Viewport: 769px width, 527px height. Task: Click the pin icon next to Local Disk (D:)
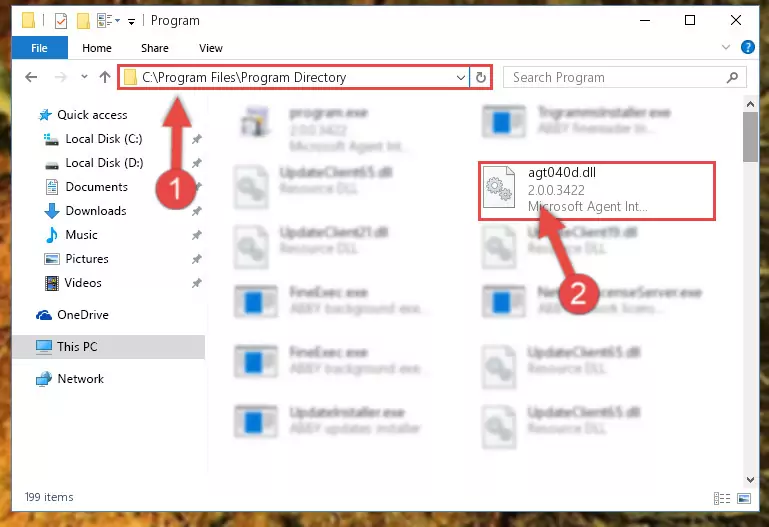(x=197, y=163)
